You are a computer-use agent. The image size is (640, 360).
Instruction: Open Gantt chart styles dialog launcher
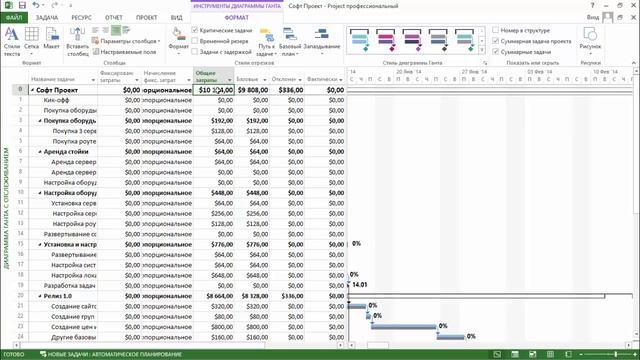[x=485, y=63]
